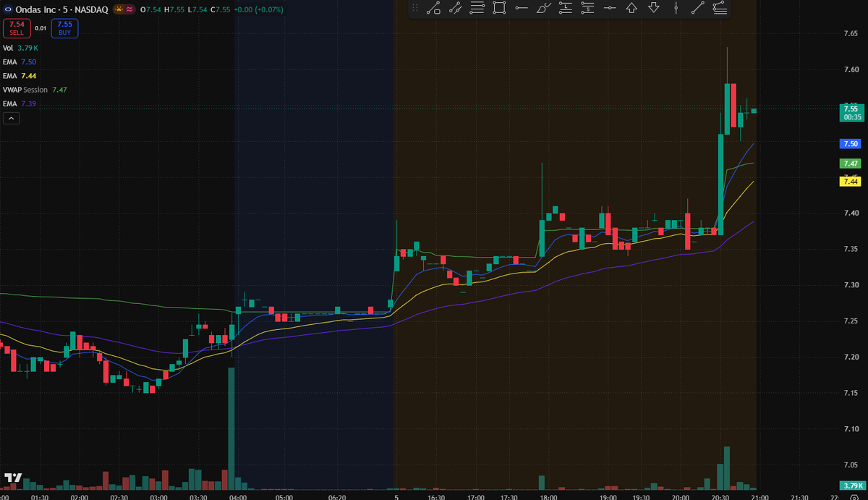Click the 04:00 time axis label
This screenshot has width=868, height=500.
point(238,498)
